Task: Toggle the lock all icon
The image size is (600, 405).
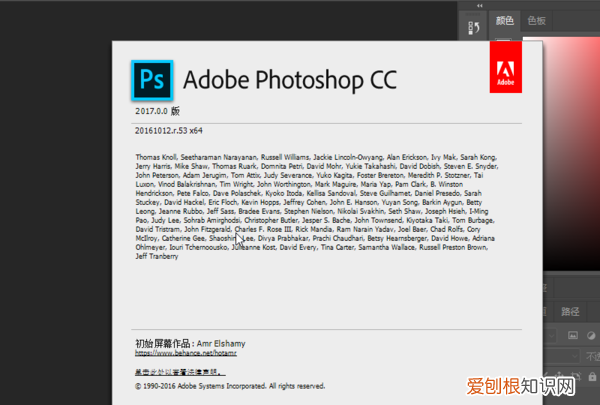Action: (590, 376)
